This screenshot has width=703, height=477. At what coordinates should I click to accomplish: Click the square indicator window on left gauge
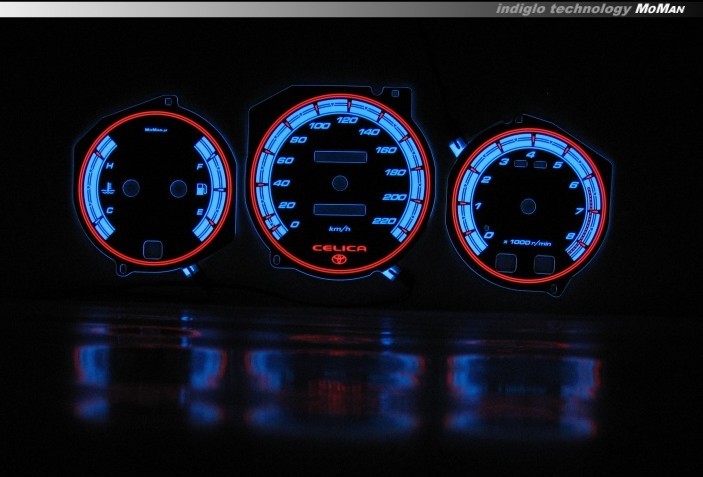click(x=153, y=250)
